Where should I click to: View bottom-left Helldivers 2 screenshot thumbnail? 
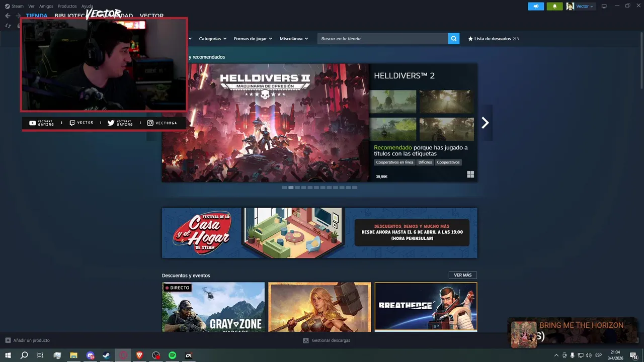coord(393,129)
